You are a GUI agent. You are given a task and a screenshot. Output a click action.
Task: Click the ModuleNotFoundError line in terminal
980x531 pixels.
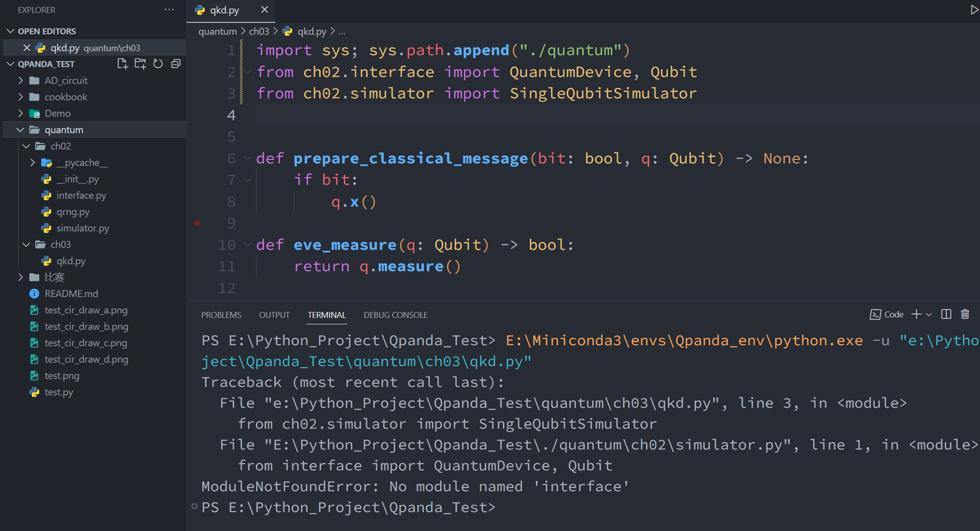click(415, 486)
